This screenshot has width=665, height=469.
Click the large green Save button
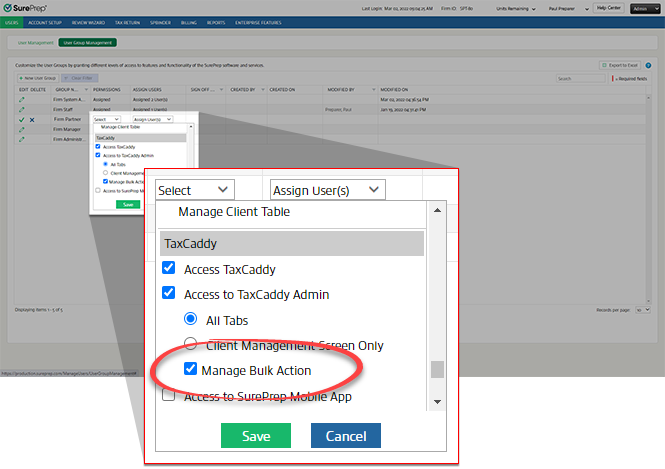(x=256, y=436)
